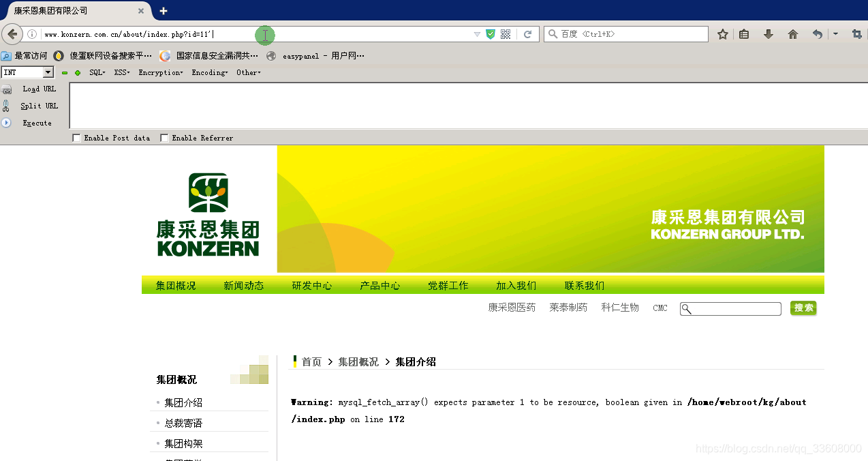Reload the page with the refresh icon
Image resolution: width=868 pixels, height=461 pixels.
[x=527, y=34]
